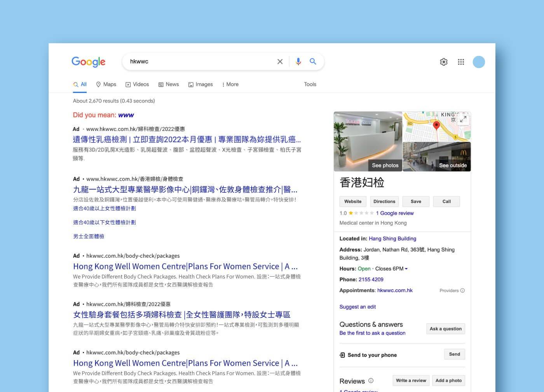Open the map thumbnail with red pin
Viewport: 544px width, 392px height.
coord(436,127)
